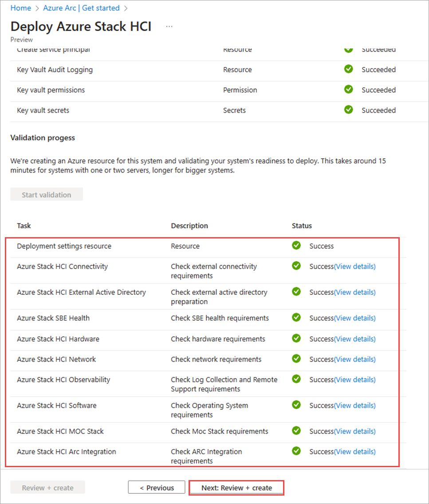Image resolution: width=429 pixels, height=504 pixels.
Task: Click the Validation progess heading
Action: point(43,138)
